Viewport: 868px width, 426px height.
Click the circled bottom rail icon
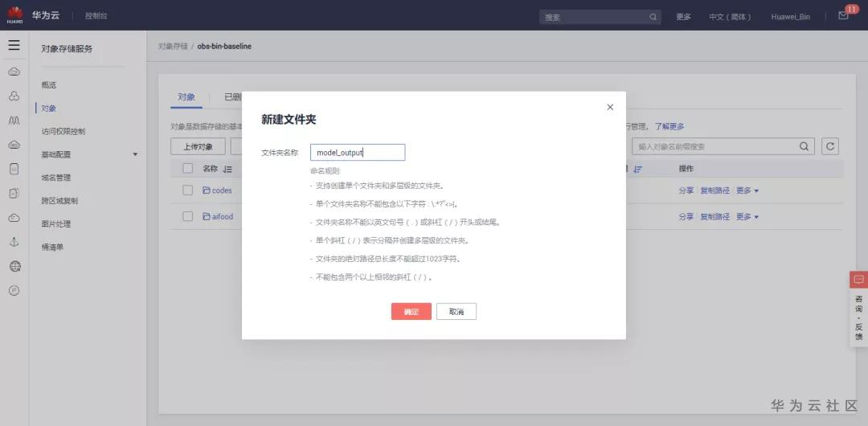click(x=14, y=290)
